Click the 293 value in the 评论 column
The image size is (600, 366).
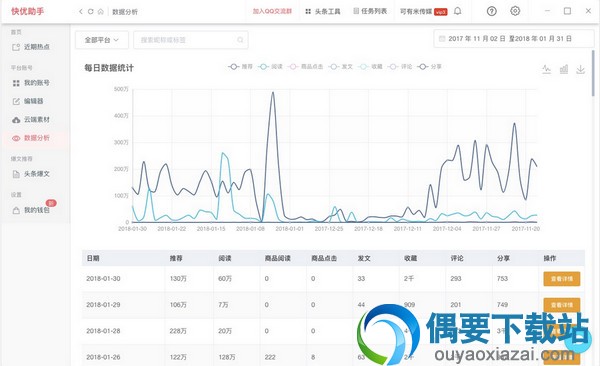456,279
